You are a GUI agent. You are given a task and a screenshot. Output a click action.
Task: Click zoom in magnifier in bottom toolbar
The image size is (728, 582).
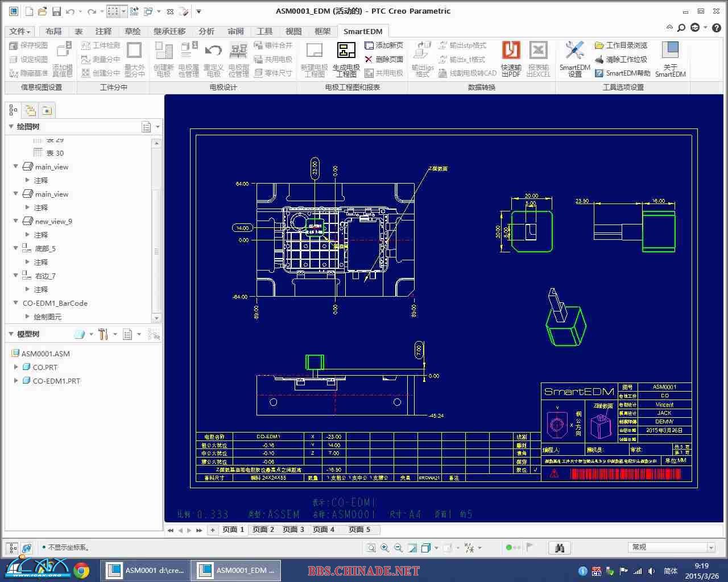pos(384,547)
